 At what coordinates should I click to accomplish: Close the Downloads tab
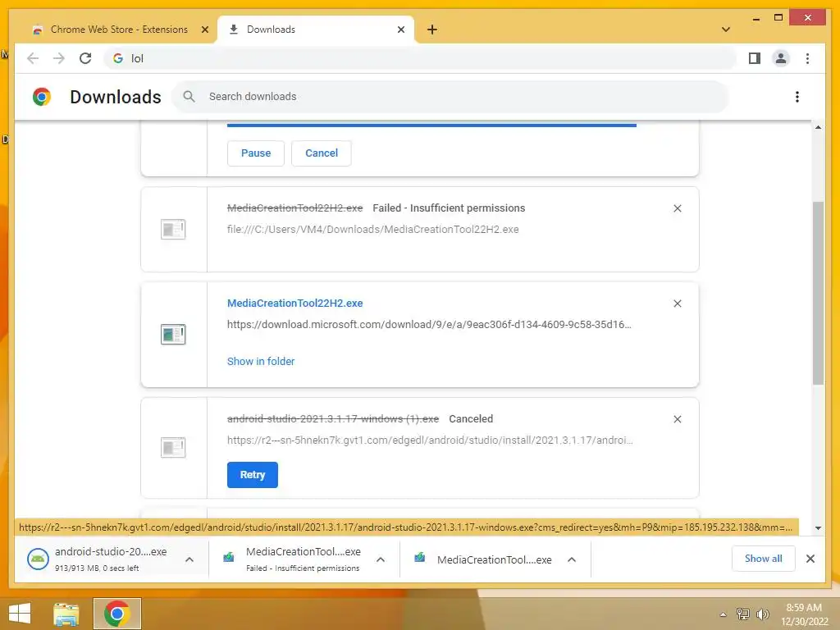[400, 30]
